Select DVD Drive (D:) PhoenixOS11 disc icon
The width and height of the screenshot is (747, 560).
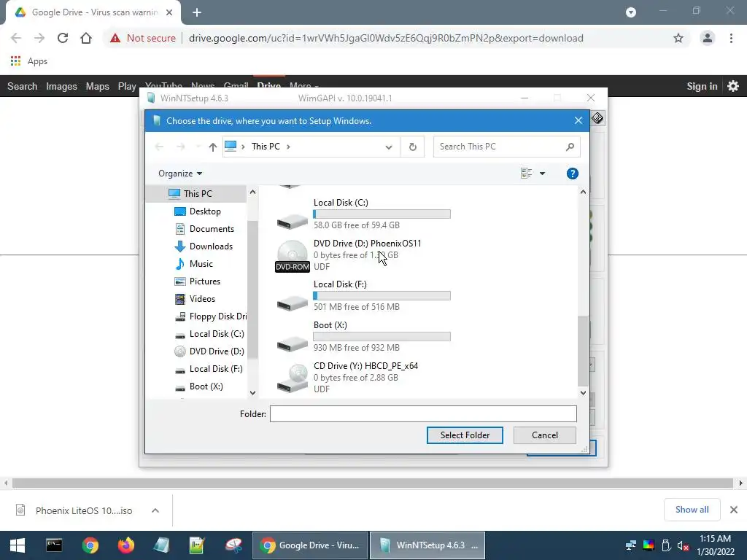[293, 255]
